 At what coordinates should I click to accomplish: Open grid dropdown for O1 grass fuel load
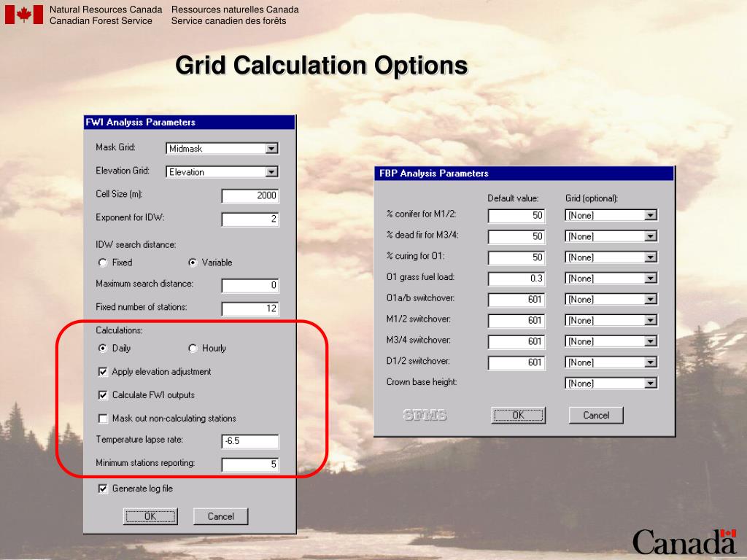(651, 278)
